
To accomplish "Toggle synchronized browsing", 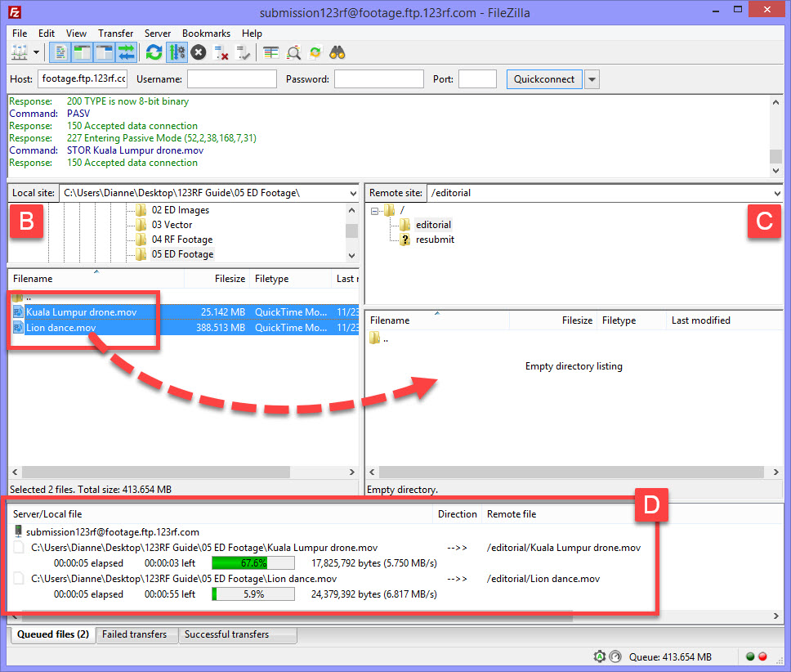I will [x=315, y=52].
